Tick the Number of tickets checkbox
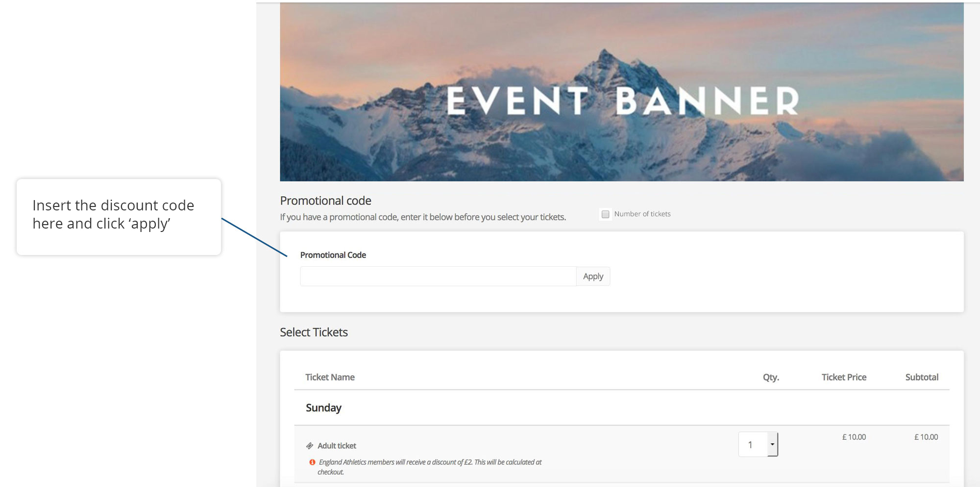 pyautogui.click(x=606, y=214)
